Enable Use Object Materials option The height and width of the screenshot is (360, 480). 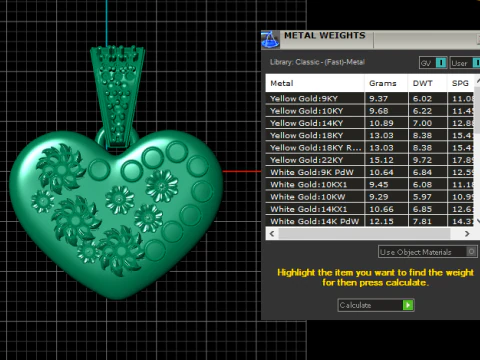coord(427,252)
